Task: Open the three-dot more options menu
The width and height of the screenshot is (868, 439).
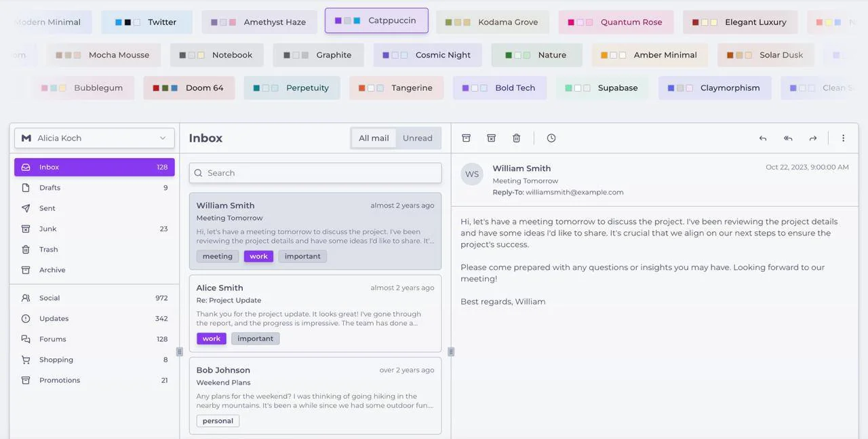Action: point(843,138)
